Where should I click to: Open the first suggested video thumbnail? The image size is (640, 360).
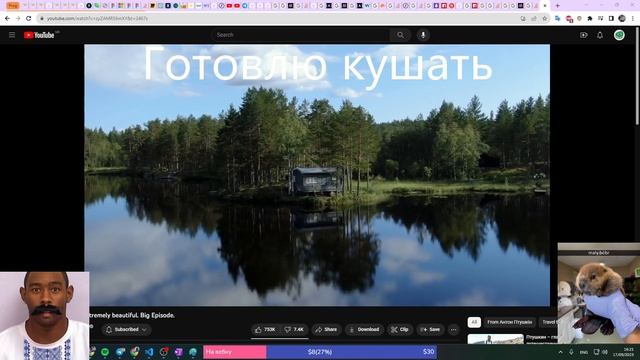[x=496, y=339]
